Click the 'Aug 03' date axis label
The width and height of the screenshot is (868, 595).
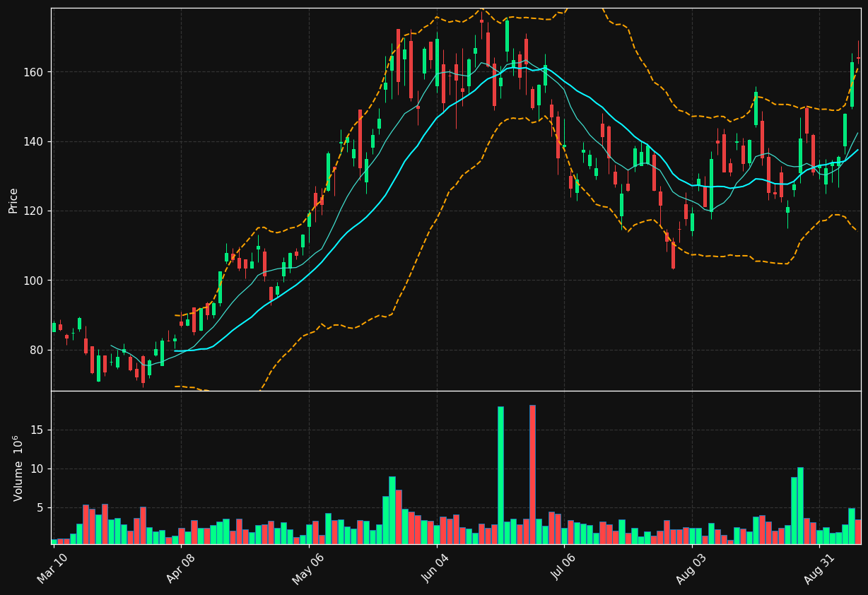point(691,568)
